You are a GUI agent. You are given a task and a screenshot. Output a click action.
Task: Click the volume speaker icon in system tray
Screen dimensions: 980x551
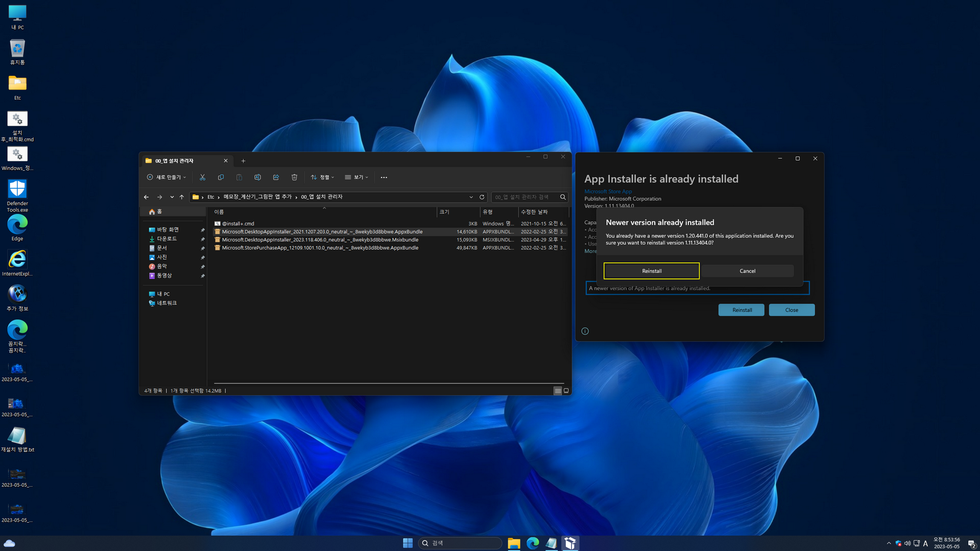tap(908, 543)
